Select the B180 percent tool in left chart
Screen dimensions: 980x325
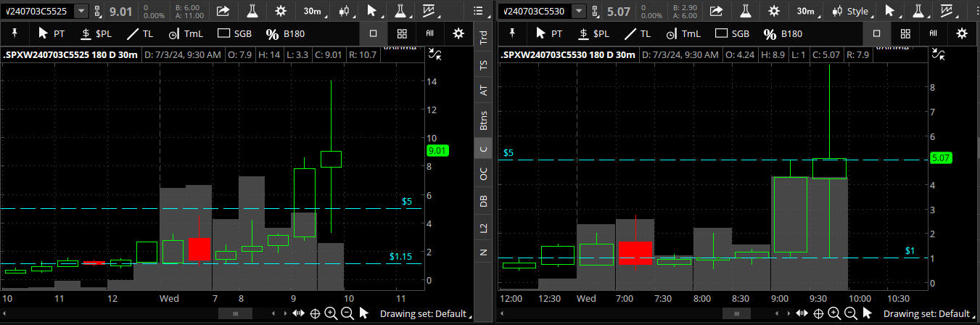click(x=280, y=33)
